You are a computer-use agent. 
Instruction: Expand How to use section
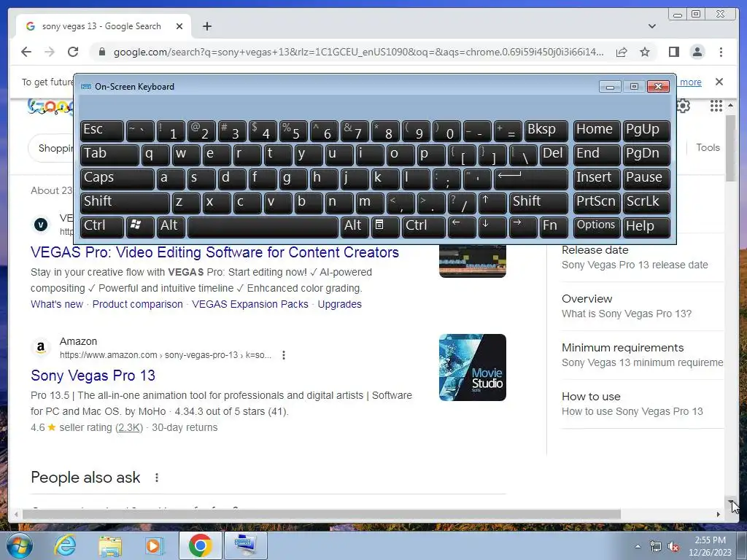point(643,404)
